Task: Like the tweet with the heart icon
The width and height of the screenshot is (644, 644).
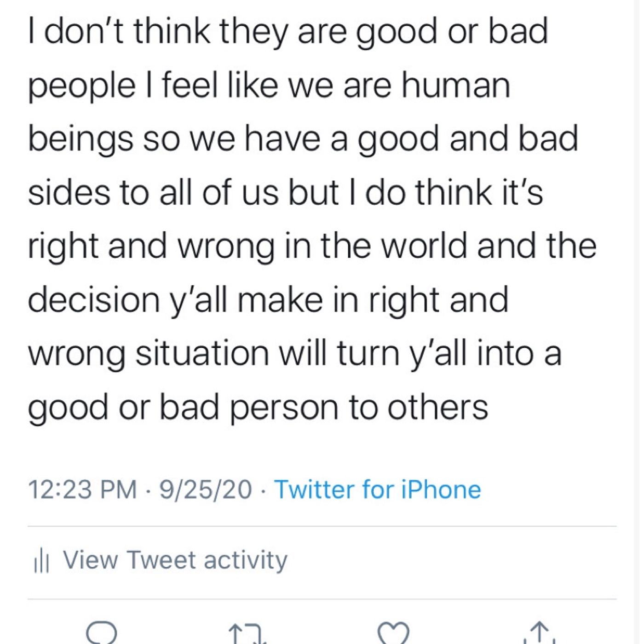Action: [393, 633]
